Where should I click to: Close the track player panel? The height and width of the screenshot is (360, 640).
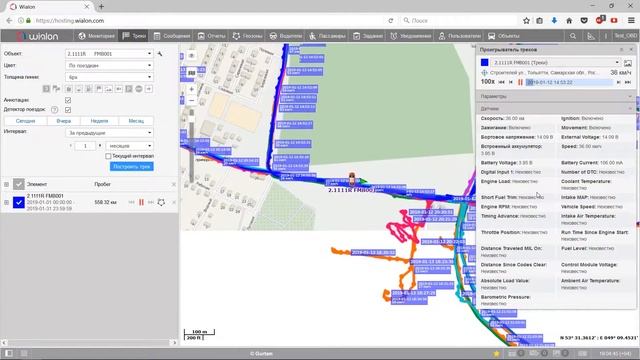[631, 49]
